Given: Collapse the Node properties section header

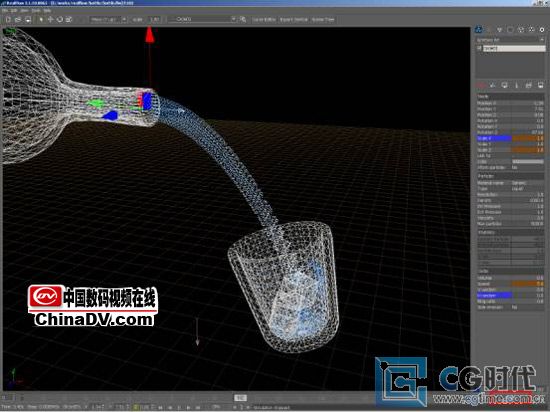Looking at the screenshot, I should click(510, 96).
